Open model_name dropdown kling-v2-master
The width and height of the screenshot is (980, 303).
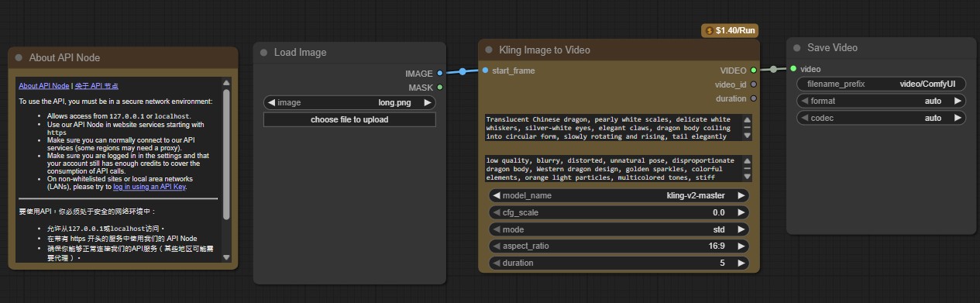[620, 196]
